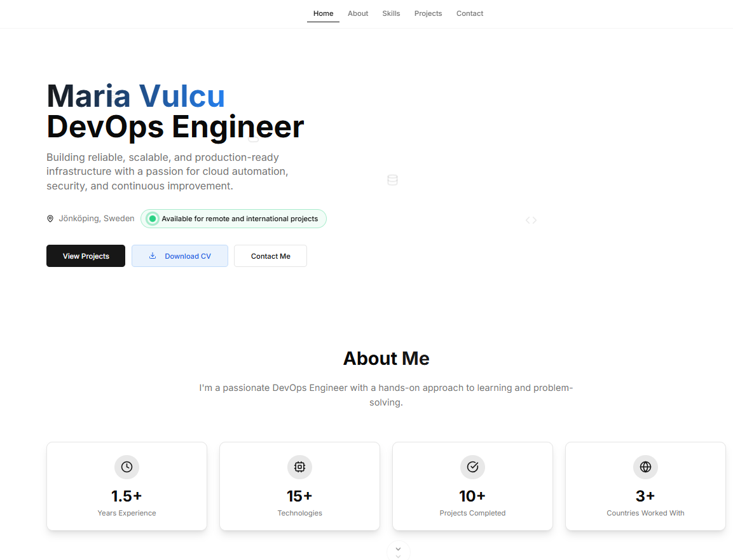This screenshot has height=560, width=733.
Task: Select Projects in the navigation bar
Action: (x=428, y=13)
